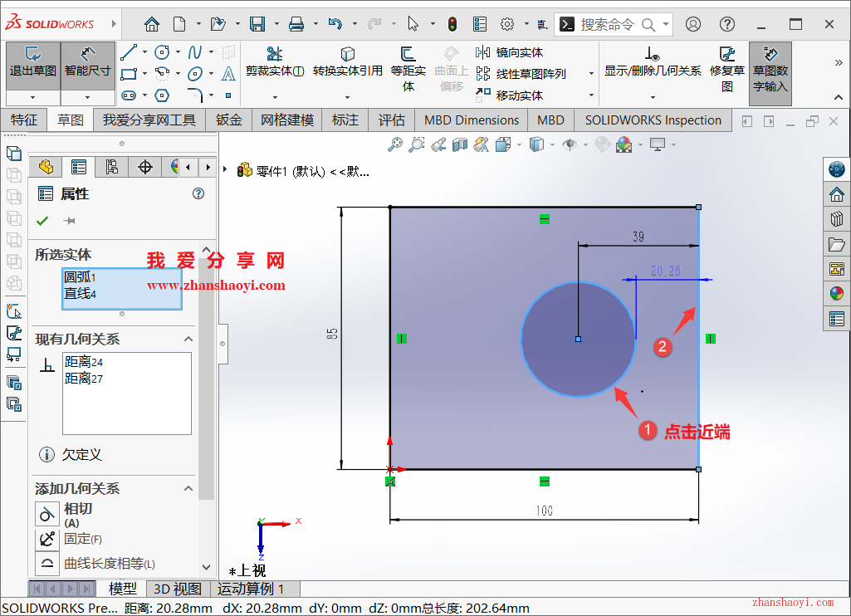Select 圆弧1 in selected entities box
Image resolution: width=851 pixels, height=616 pixels.
(81, 277)
